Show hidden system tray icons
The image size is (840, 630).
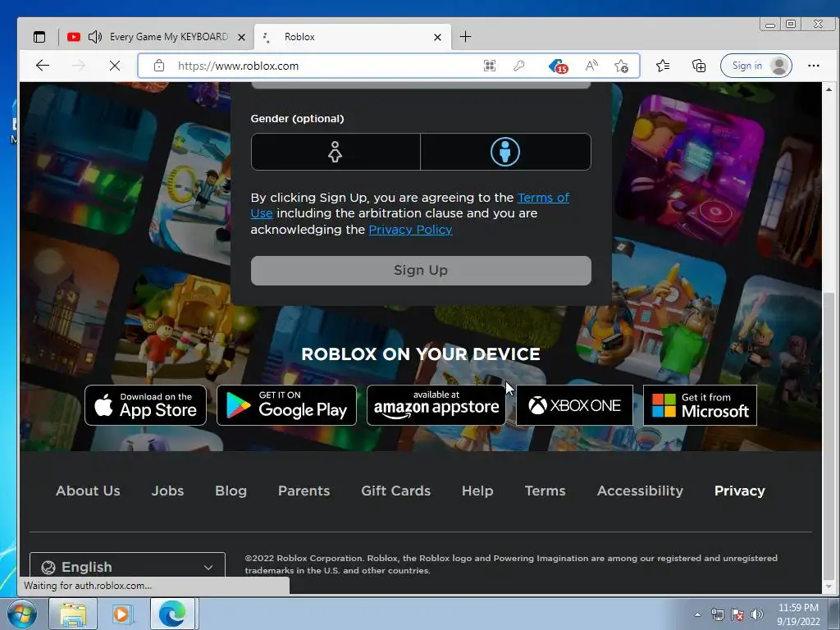coord(697,614)
